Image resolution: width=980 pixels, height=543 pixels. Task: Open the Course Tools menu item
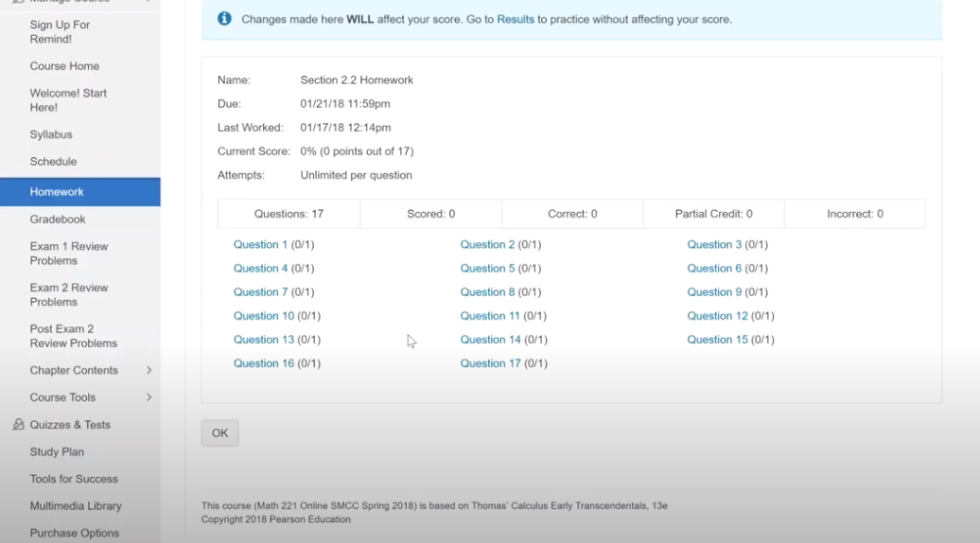(x=62, y=397)
